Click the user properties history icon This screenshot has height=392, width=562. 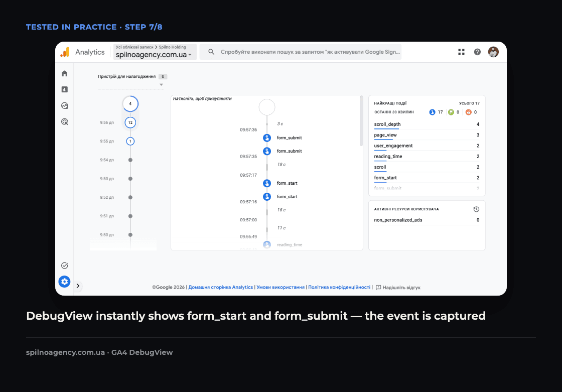(476, 209)
